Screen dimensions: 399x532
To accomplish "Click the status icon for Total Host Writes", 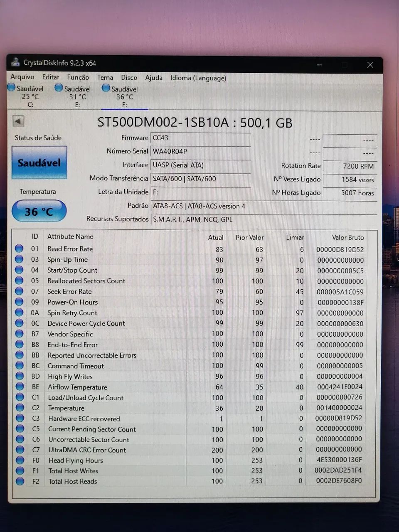I will pyautogui.click(x=20, y=470).
